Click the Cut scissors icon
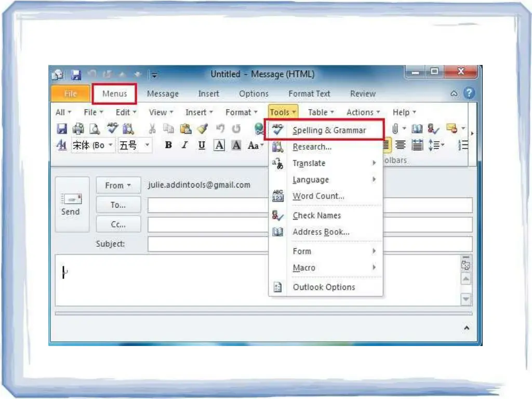The image size is (532, 399). click(152, 129)
